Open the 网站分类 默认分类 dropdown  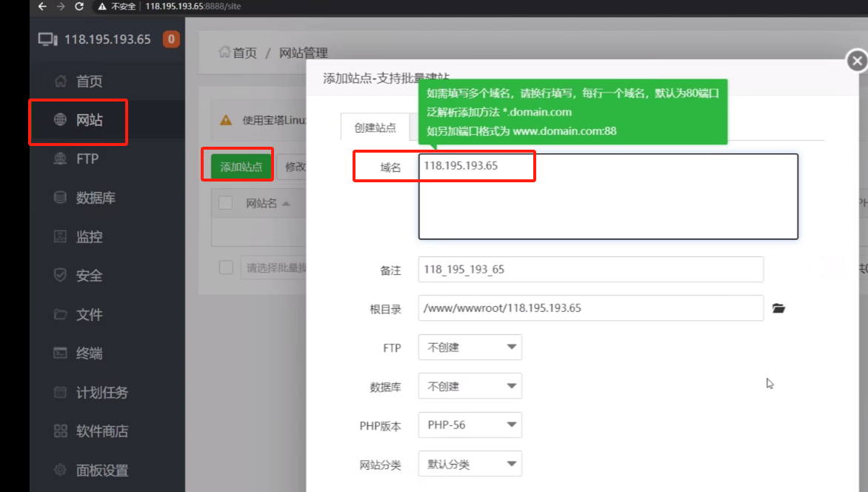(x=470, y=465)
